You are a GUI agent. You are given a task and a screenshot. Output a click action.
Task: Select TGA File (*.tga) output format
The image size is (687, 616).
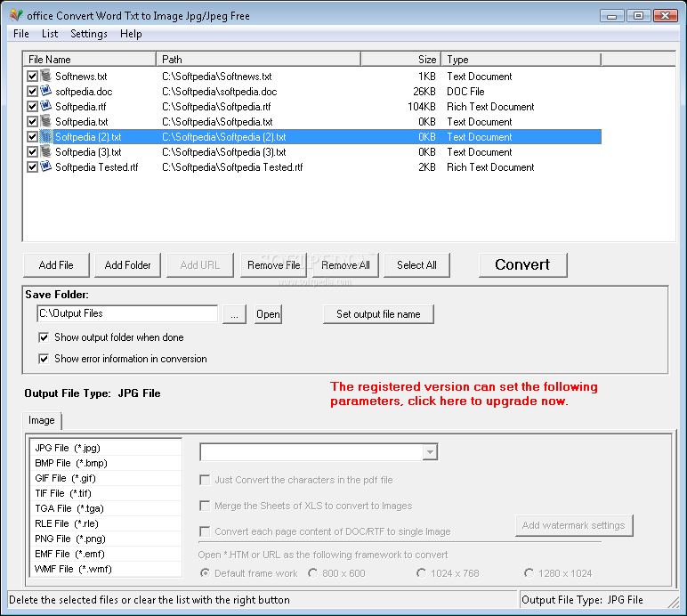point(106,508)
